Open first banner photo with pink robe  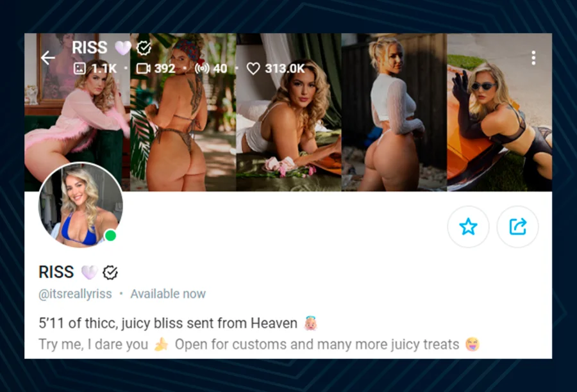point(78,112)
